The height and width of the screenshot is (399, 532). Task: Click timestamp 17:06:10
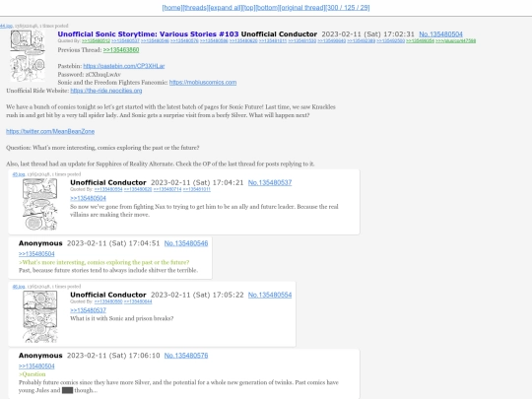113,356
